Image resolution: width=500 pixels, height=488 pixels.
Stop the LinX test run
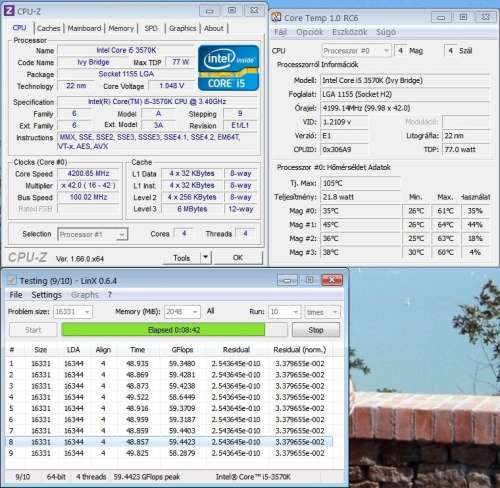(316, 330)
